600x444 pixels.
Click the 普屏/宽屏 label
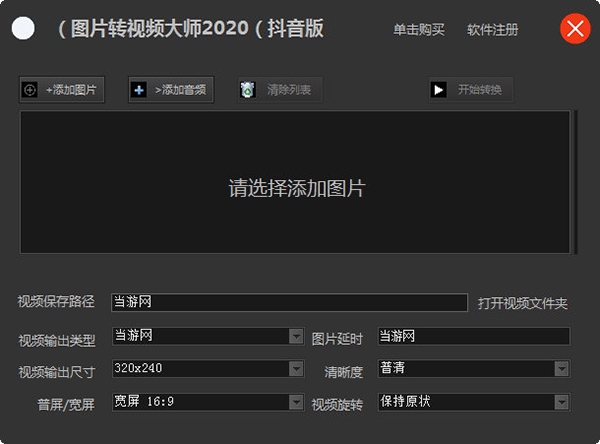tap(66, 405)
